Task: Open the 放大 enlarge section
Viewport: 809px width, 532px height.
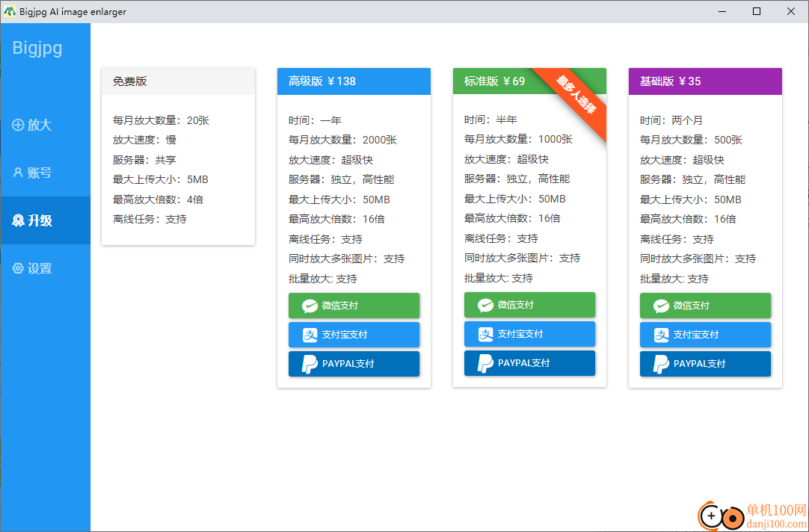Action: coord(46,125)
